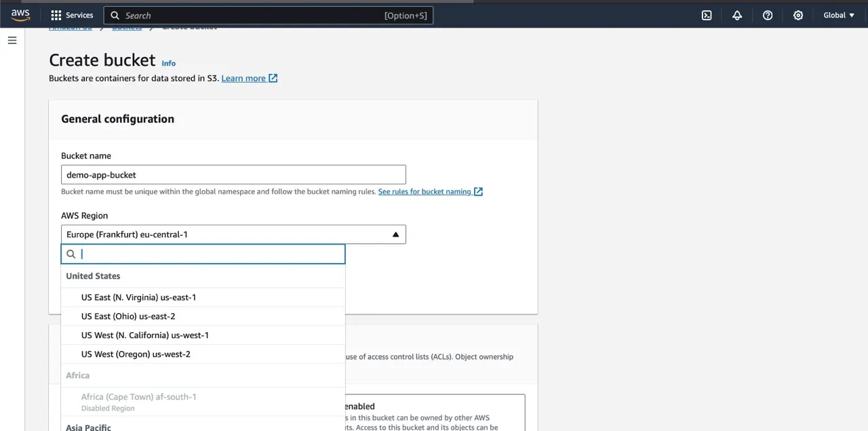The height and width of the screenshot is (431, 868).
Task: Toggle the left sidebar hamburger menu
Action: pyautogui.click(x=12, y=40)
